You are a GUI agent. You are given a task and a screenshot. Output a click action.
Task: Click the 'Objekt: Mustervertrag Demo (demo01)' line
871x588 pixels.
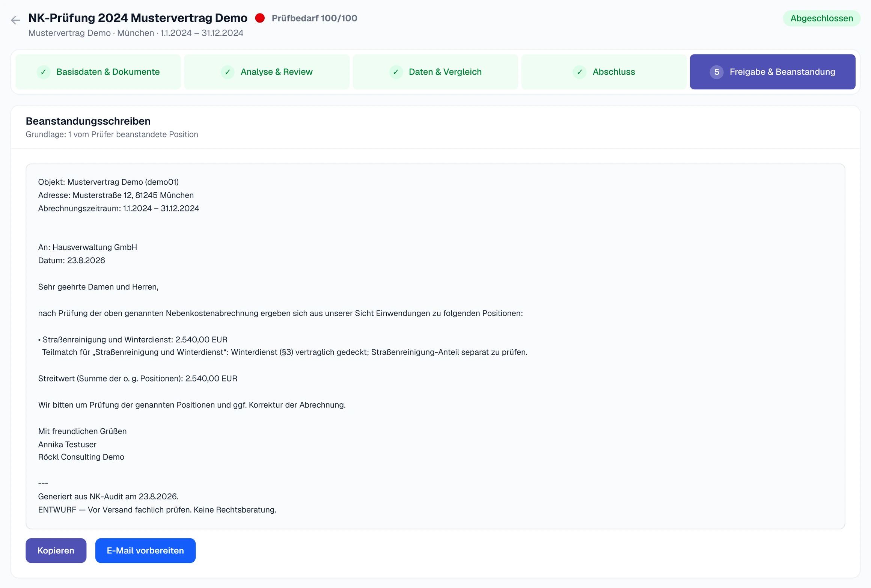108,182
